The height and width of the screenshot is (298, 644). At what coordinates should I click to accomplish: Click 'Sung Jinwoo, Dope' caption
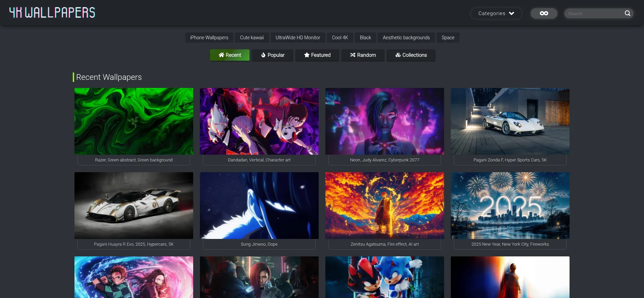[259, 244]
